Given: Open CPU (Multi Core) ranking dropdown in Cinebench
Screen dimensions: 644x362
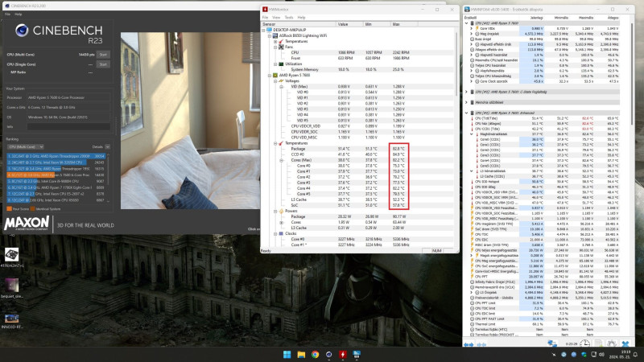Looking at the screenshot, I should click(26, 147).
